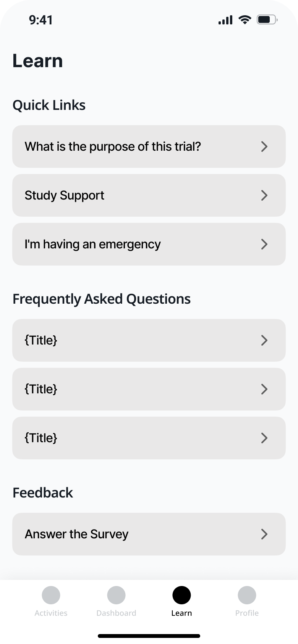Click chevron on 'What is the purpose' row
Screen dimensions: 298x644
coord(264,147)
